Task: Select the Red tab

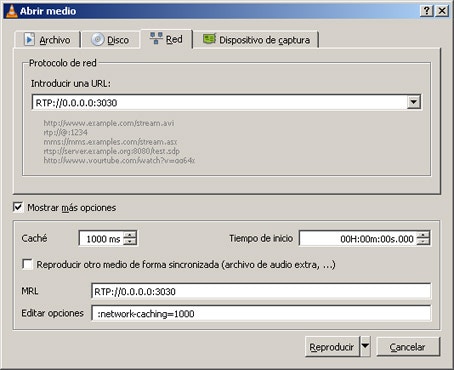Action: click(166, 39)
